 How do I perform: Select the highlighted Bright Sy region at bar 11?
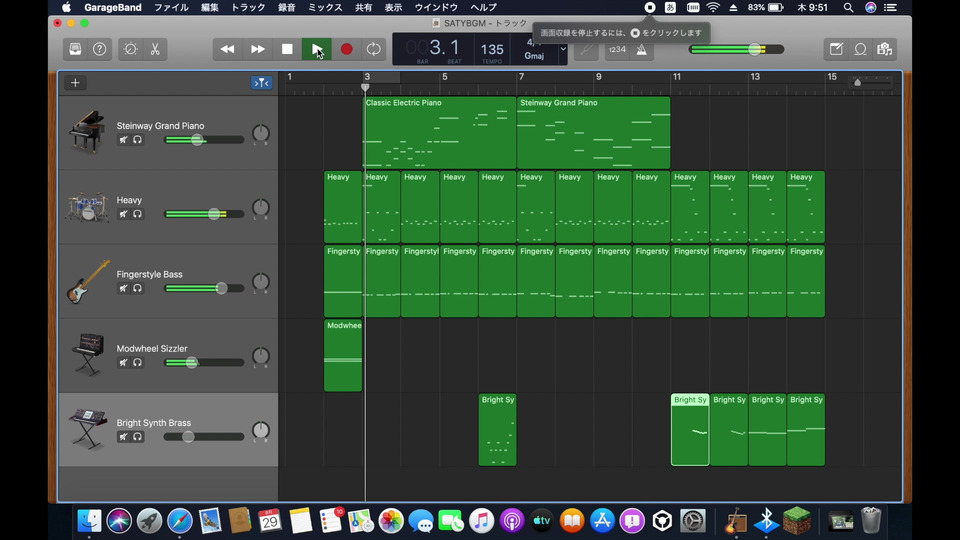click(690, 429)
